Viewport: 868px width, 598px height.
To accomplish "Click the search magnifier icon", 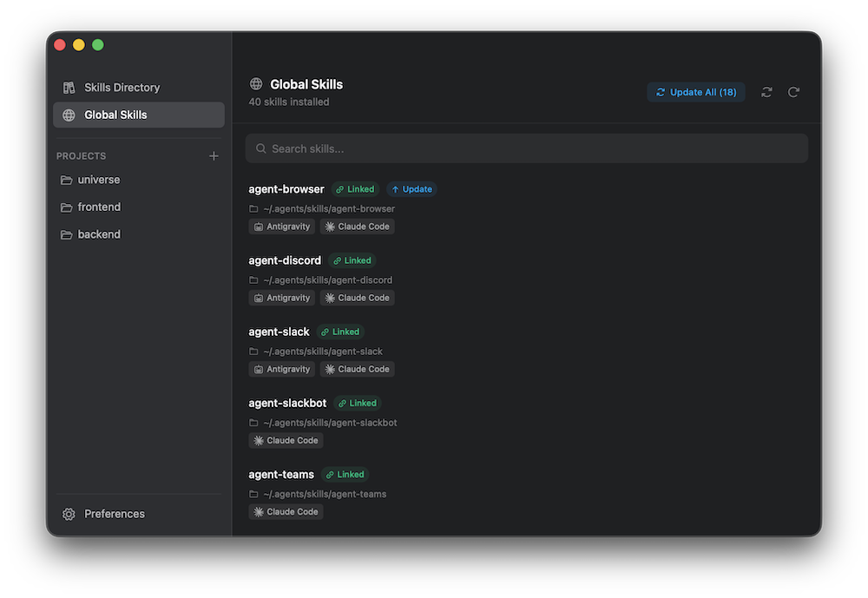I will pos(260,148).
